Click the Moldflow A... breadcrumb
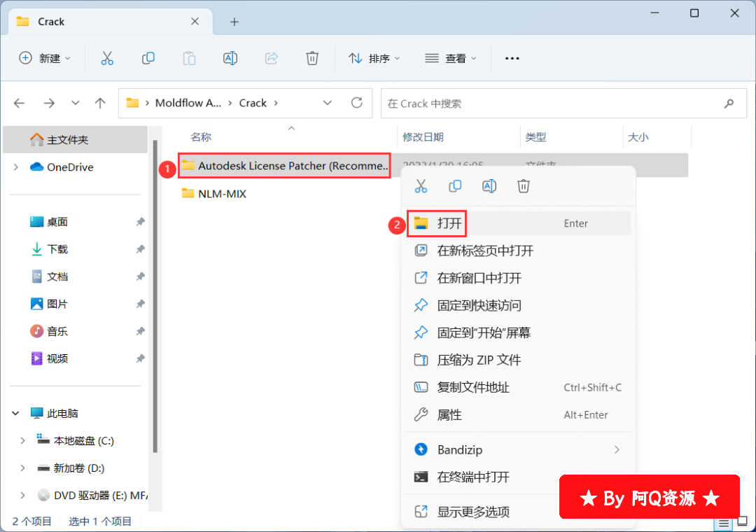 click(188, 103)
